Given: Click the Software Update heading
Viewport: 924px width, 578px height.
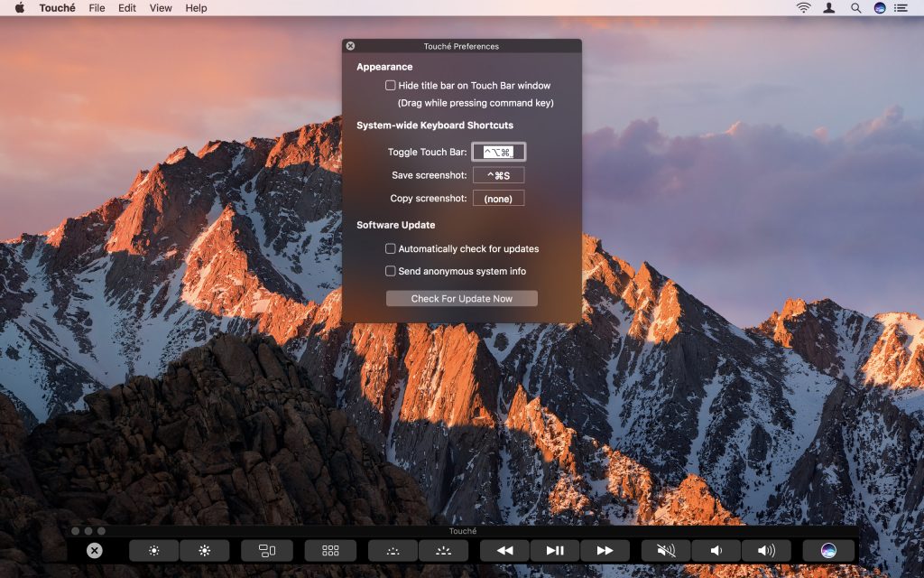Looking at the screenshot, I should 396,225.
